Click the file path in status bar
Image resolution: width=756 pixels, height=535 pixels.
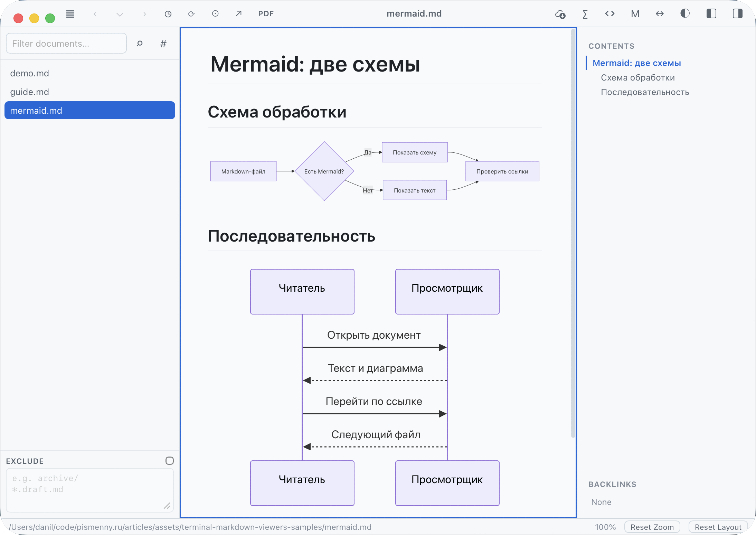tap(190, 527)
